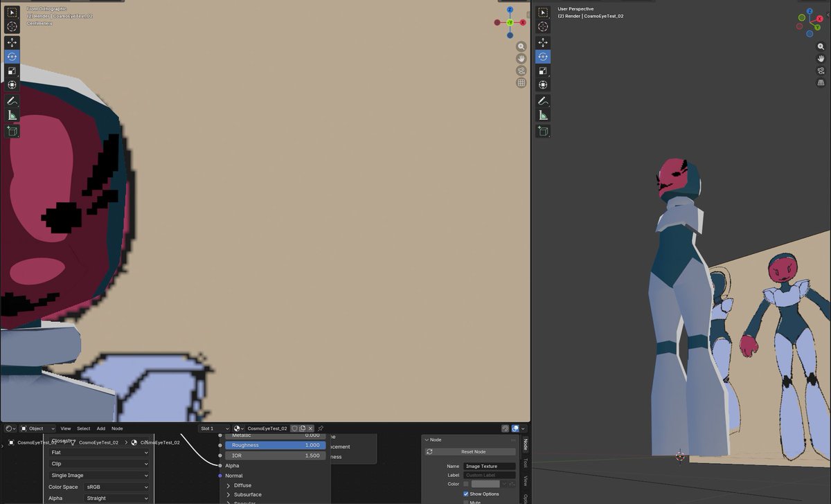Switch to the View sidebar tab
Image resolution: width=831 pixels, height=504 pixels.
pyautogui.click(x=525, y=480)
